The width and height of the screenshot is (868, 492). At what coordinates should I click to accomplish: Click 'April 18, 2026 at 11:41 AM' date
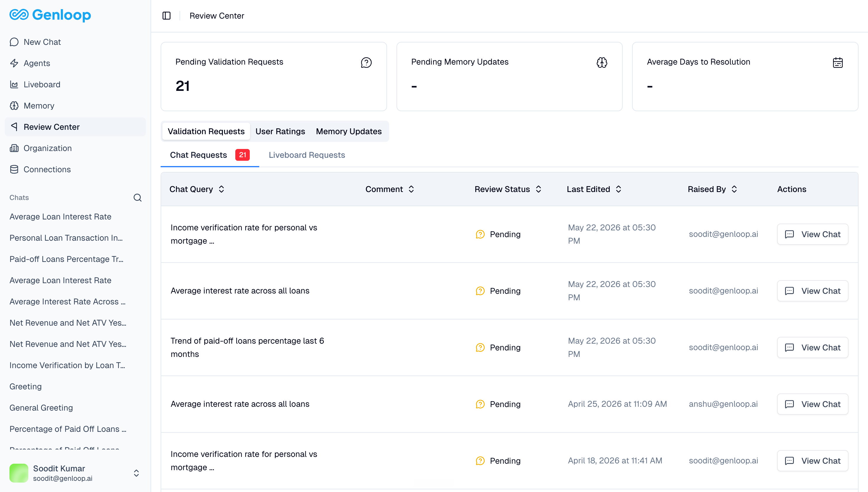pyautogui.click(x=615, y=461)
